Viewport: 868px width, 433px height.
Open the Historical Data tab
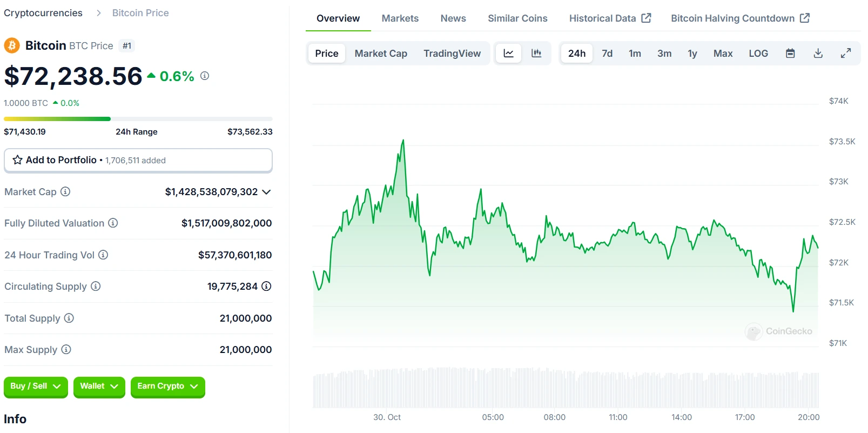[x=610, y=18]
